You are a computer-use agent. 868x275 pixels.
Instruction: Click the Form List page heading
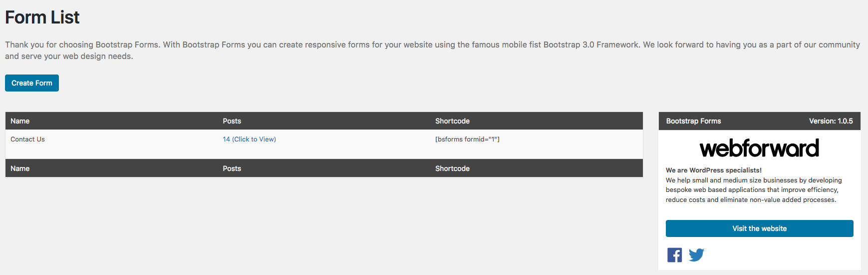(x=42, y=17)
